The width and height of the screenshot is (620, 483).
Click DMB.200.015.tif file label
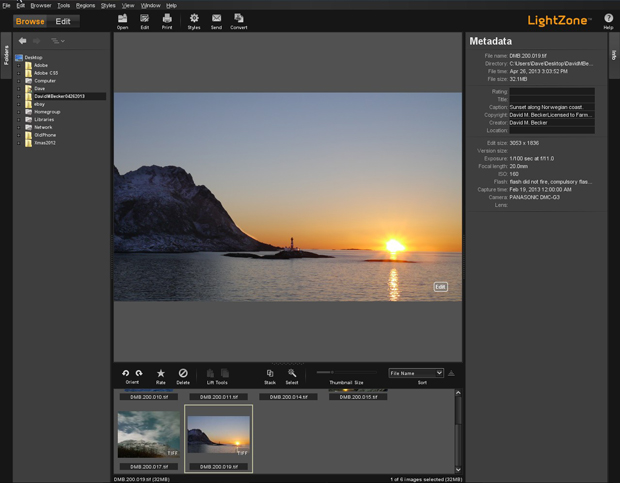pos(358,397)
